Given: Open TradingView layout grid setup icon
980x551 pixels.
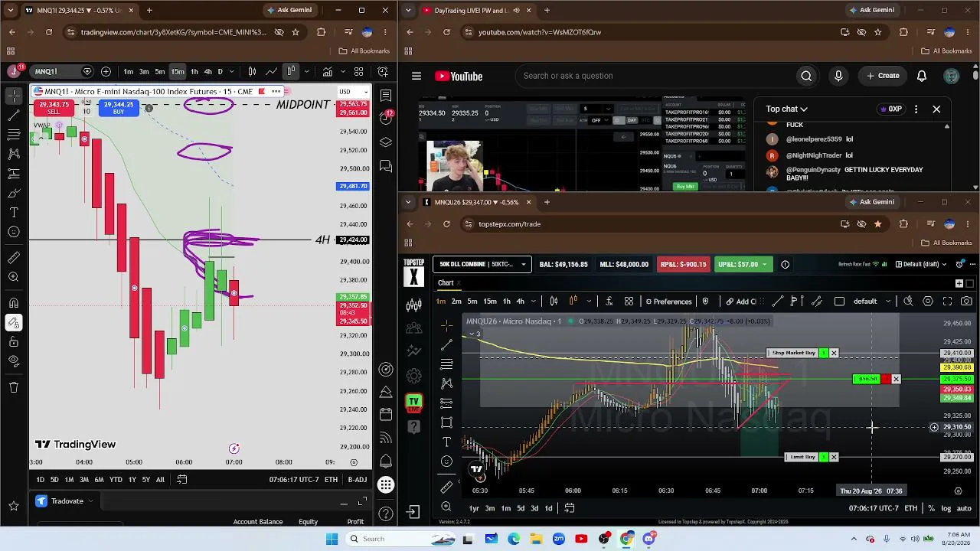Looking at the screenshot, I should click(x=358, y=72).
